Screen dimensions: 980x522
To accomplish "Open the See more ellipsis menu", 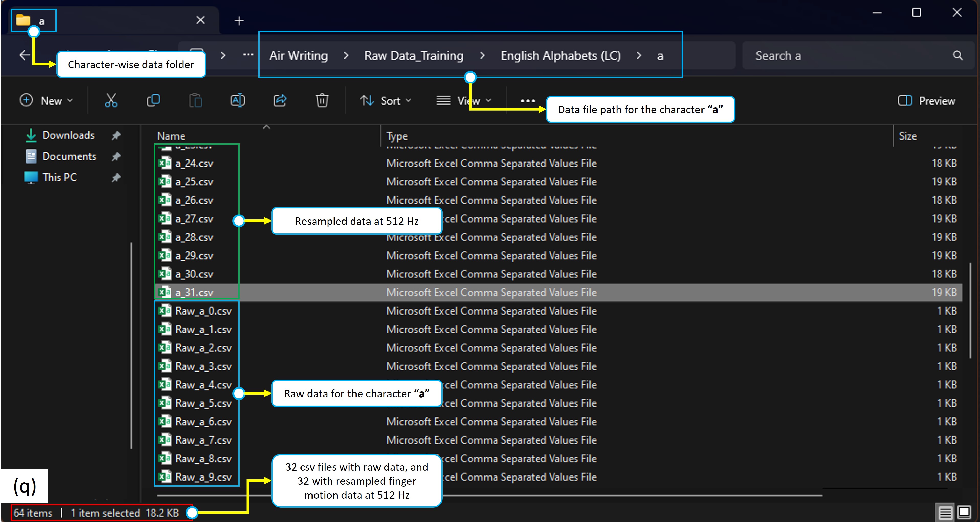I will click(x=528, y=101).
